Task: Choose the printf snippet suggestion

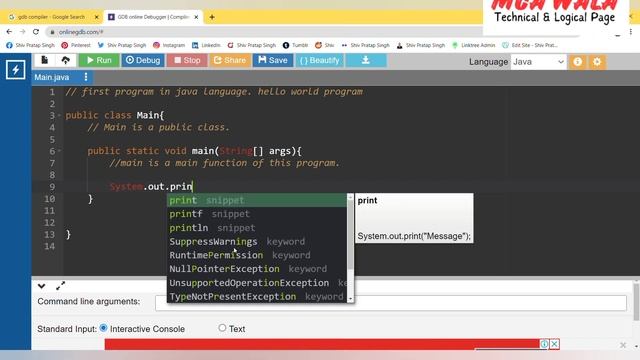Action: (x=257, y=214)
